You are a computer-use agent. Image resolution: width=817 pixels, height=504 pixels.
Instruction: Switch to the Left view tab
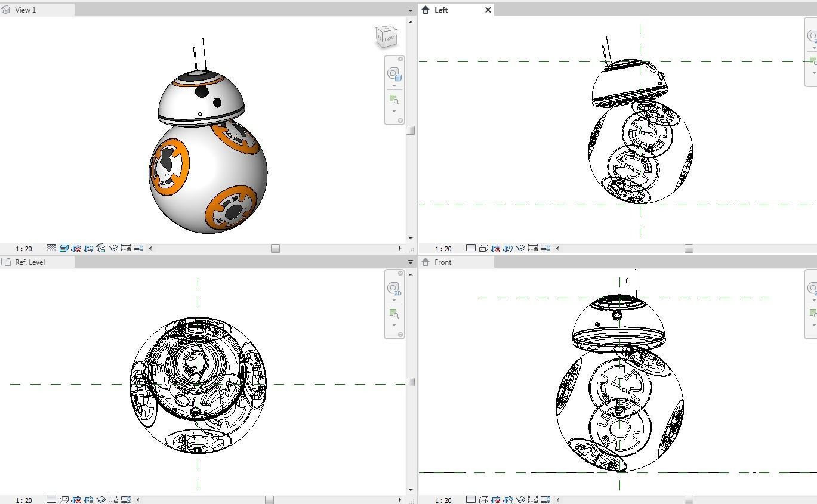(440, 10)
